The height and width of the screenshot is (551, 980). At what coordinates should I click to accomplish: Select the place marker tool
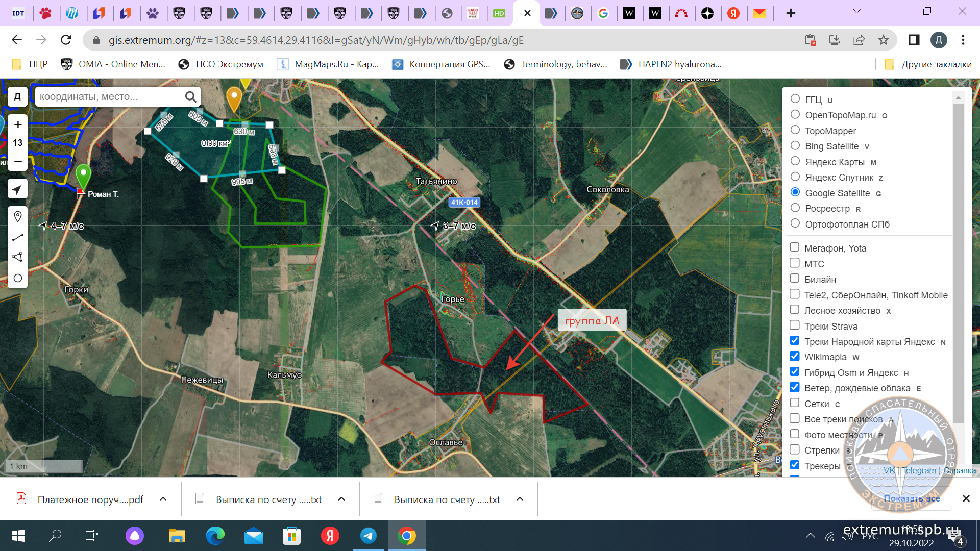pos(18,217)
